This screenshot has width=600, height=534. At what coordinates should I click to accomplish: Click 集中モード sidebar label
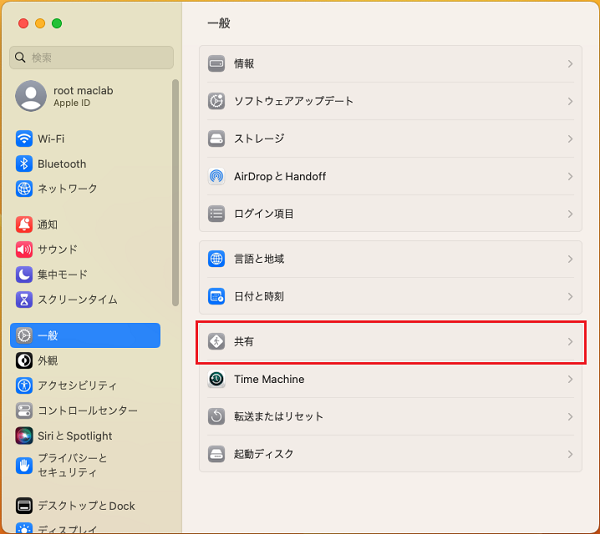click(62, 274)
